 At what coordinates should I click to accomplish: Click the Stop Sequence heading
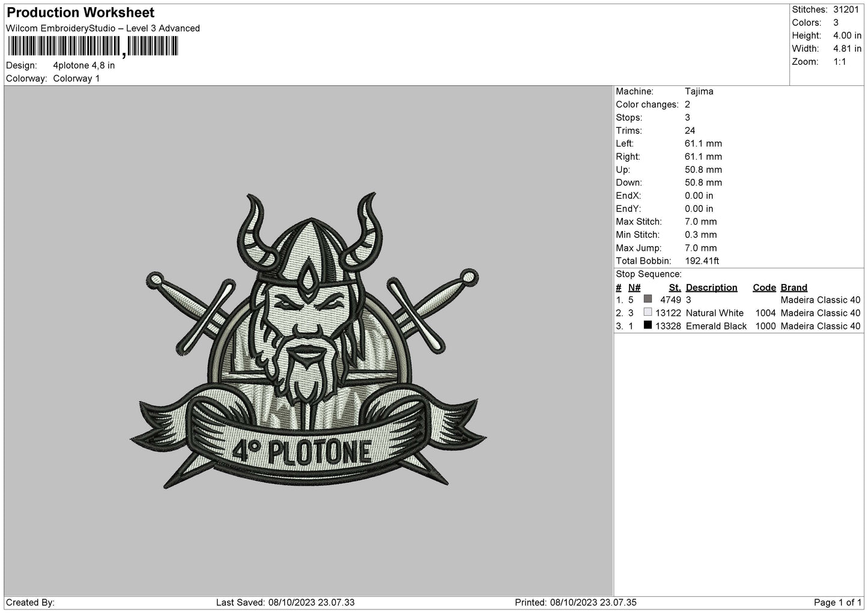pos(649,274)
